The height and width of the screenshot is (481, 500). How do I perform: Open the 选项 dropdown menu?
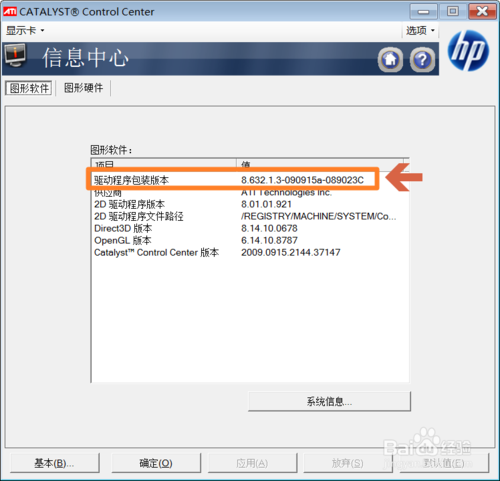(x=420, y=31)
